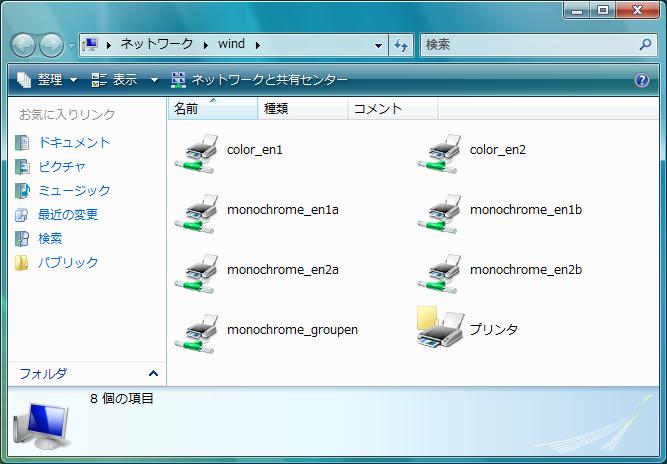
Task: Expand arrow after ネットワーク in address bar
Action: tap(206, 45)
